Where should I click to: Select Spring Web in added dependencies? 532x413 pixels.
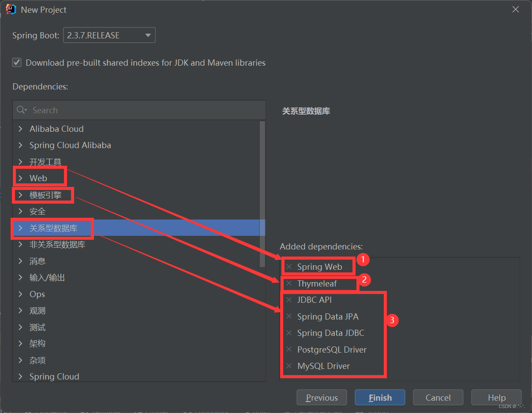point(319,267)
